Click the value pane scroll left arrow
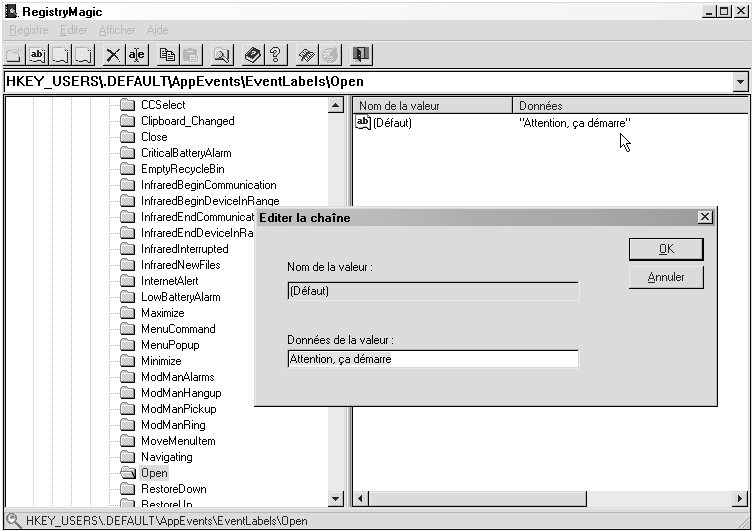The image size is (752, 531). [361, 499]
